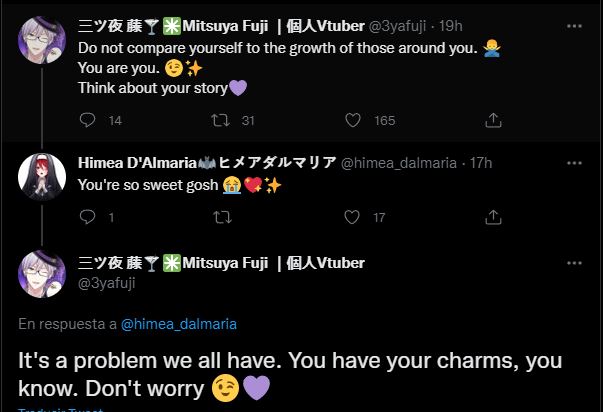603x412 pixels.
Task: Share Himea D'Almaria's tweet
Action: point(492,217)
